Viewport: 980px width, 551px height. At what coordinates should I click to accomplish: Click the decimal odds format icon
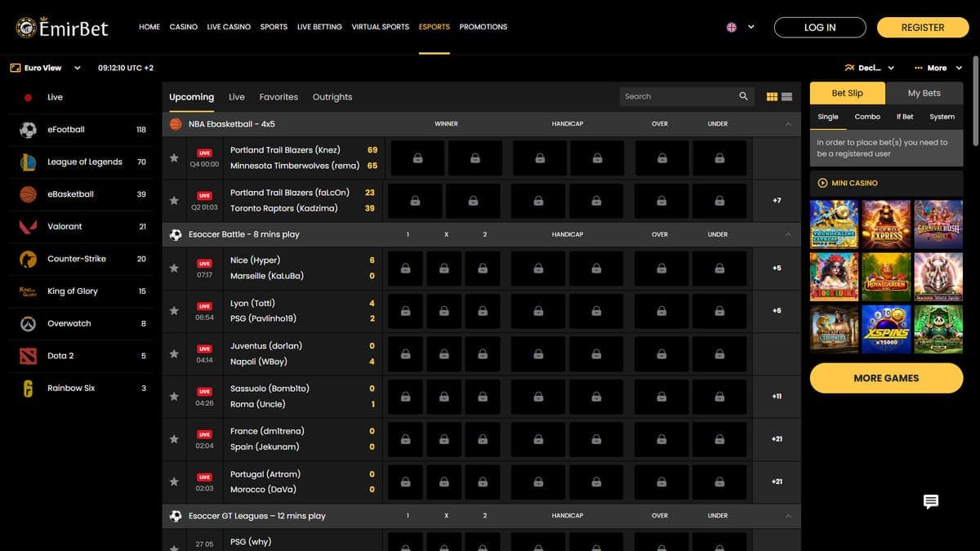pyautogui.click(x=849, y=68)
